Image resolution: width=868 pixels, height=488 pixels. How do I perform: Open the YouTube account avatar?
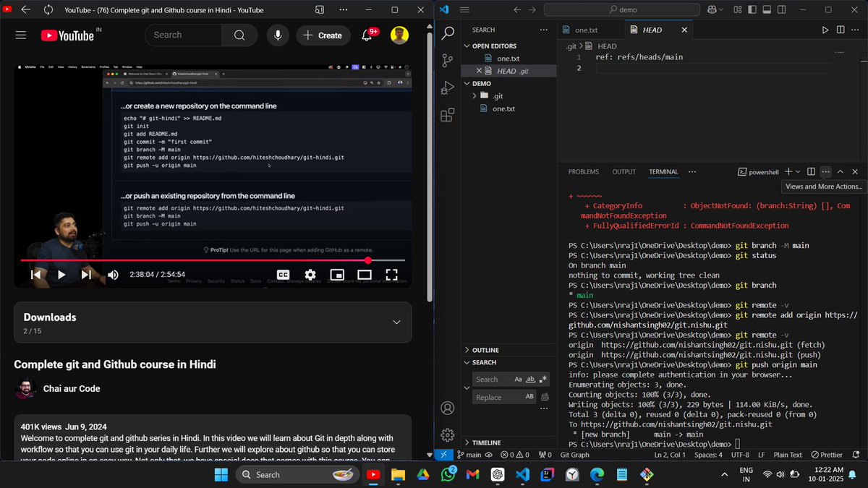point(399,35)
